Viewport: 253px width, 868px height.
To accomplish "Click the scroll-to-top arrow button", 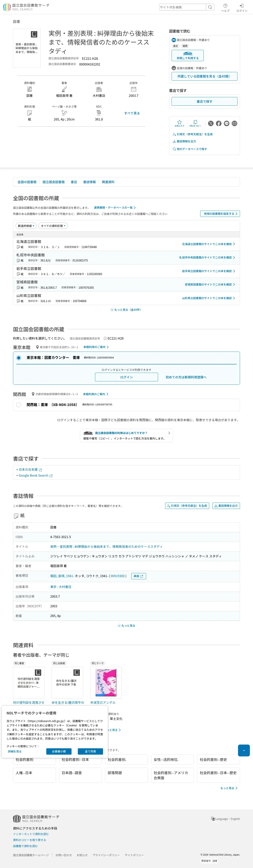I will (244, 750).
